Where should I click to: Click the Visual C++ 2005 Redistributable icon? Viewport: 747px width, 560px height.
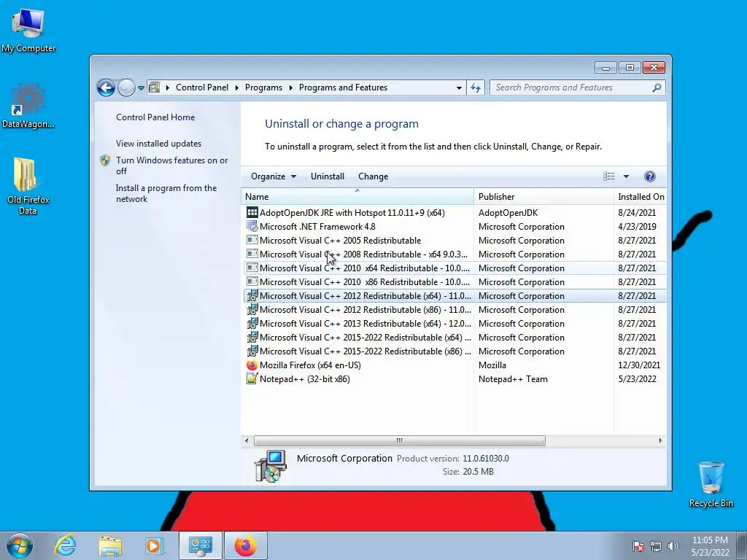click(252, 241)
